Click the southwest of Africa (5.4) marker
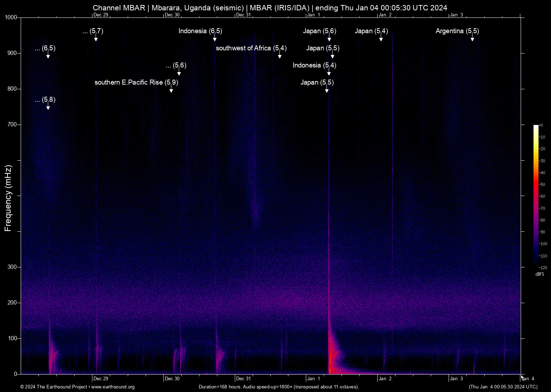The image size is (551, 392). pyautogui.click(x=251, y=48)
